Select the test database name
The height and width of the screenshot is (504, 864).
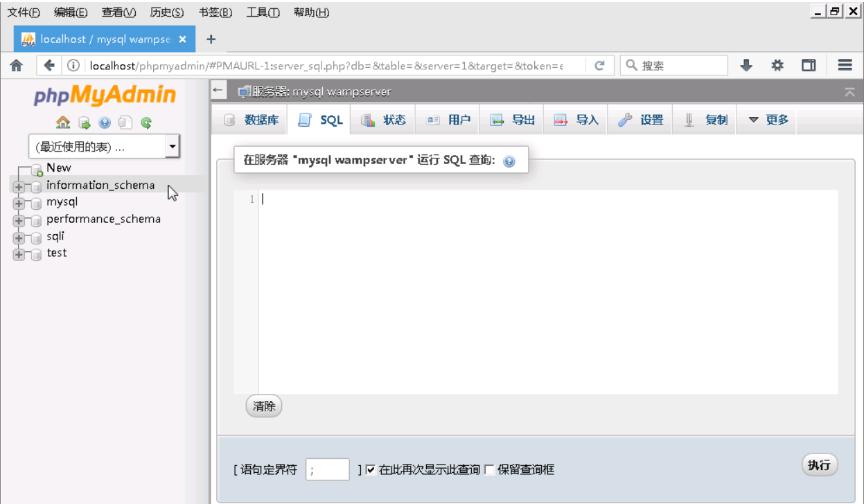tap(57, 253)
